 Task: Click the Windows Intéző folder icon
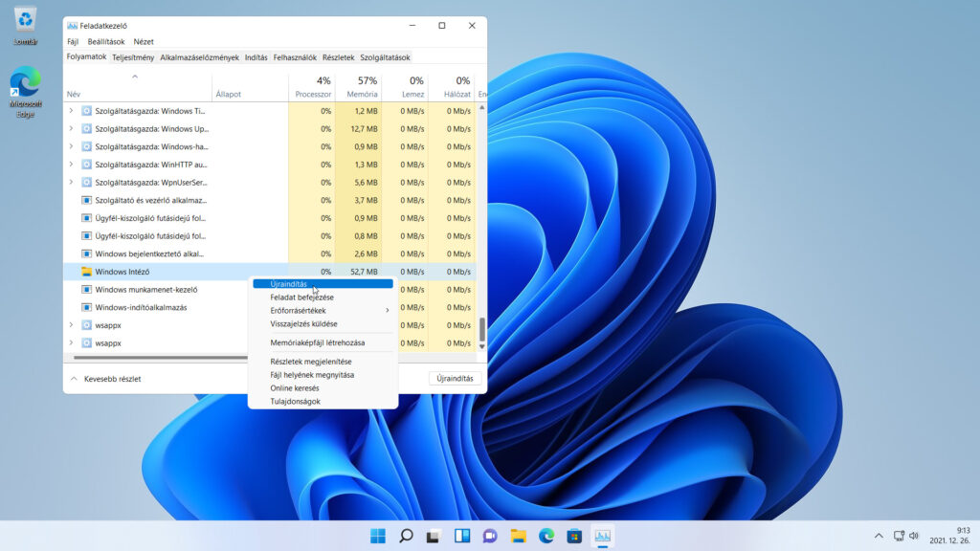pyautogui.click(x=86, y=272)
